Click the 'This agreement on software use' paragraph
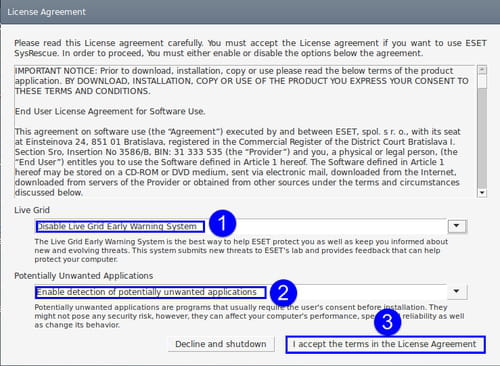500x366 pixels. 237,162
